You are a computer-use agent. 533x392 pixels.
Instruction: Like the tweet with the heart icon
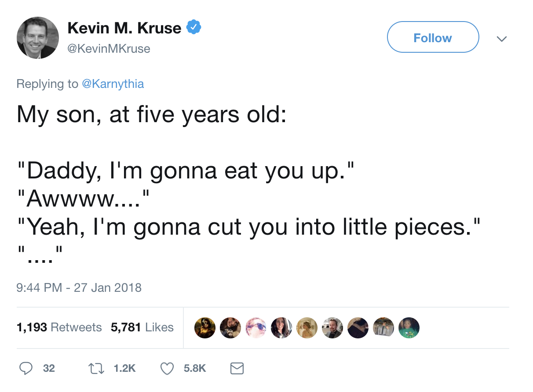tap(167, 368)
